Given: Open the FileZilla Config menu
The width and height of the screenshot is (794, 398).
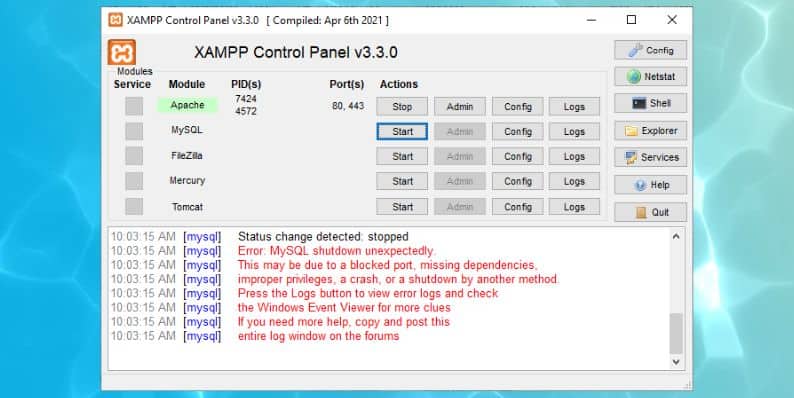Looking at the screenshot, I should pyautogui.click(x=518, y=156).
